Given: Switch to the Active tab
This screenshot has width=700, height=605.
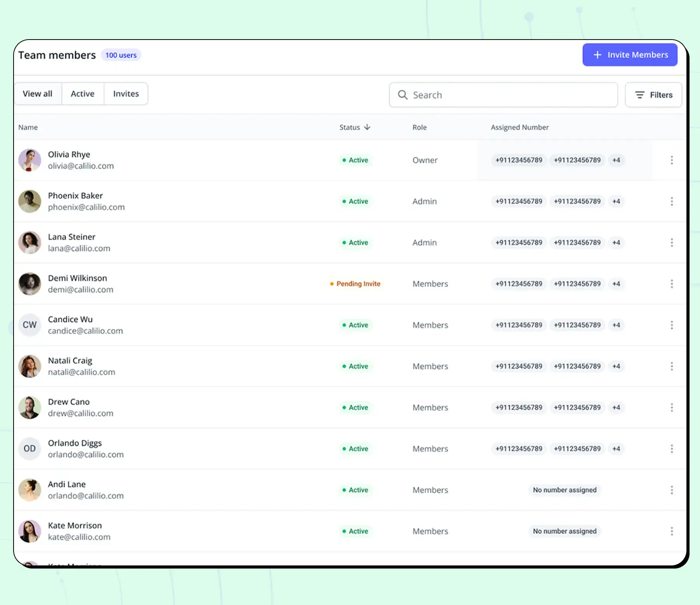Looking at the screenshot, I should (83, 94).
